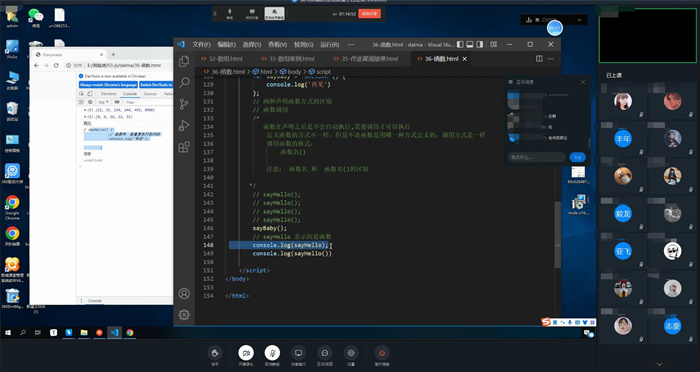Open the Run and Debug view
The image size is (700, 372).
[184, 125]
